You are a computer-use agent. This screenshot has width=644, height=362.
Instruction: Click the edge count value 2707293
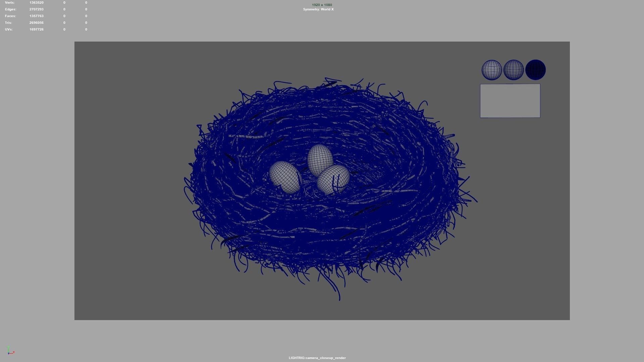click(37, 9)
